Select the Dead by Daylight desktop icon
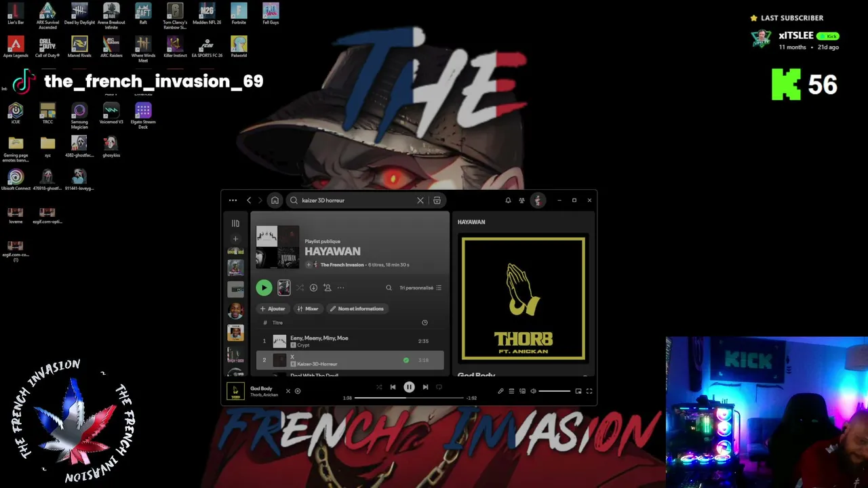The image size is (868, 488). coord(79,14)
